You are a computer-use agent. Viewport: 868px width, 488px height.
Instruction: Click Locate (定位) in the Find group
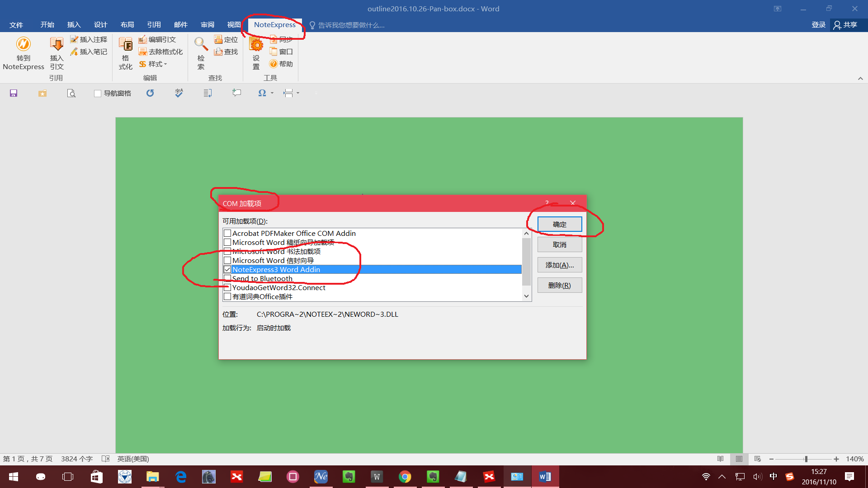(x=226, y=40)
